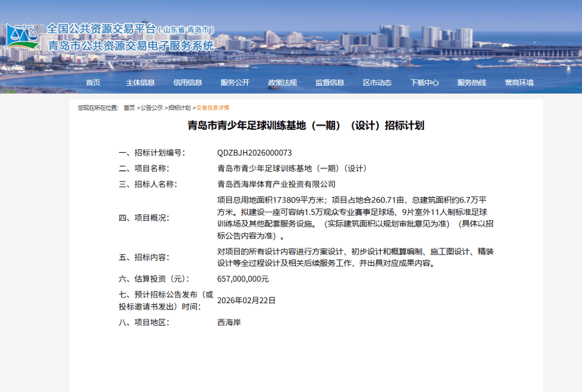582x392 pixels.
Task: Click the estimated investment 657,000,000元 value
Action: pos(242,279)
